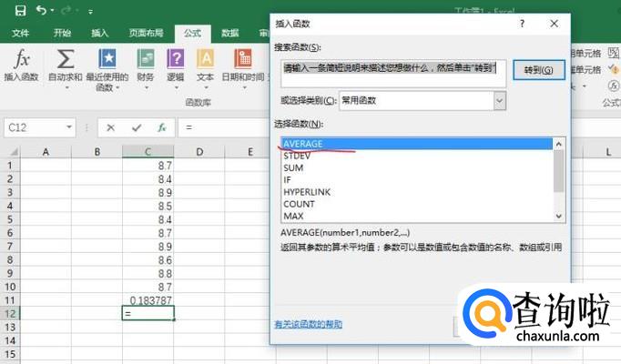This screenshot has width=621, height=364.
Task: Select column C header
Action: click(x=148, y=152)
